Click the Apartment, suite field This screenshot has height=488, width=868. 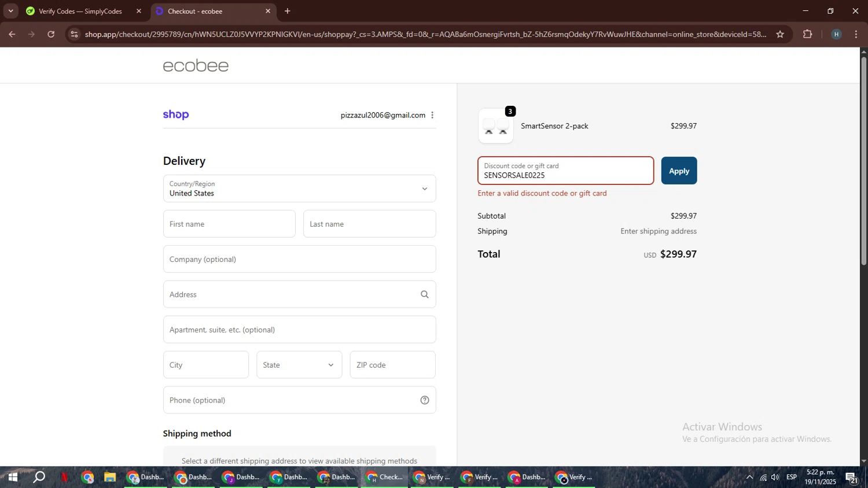point(299,330)
